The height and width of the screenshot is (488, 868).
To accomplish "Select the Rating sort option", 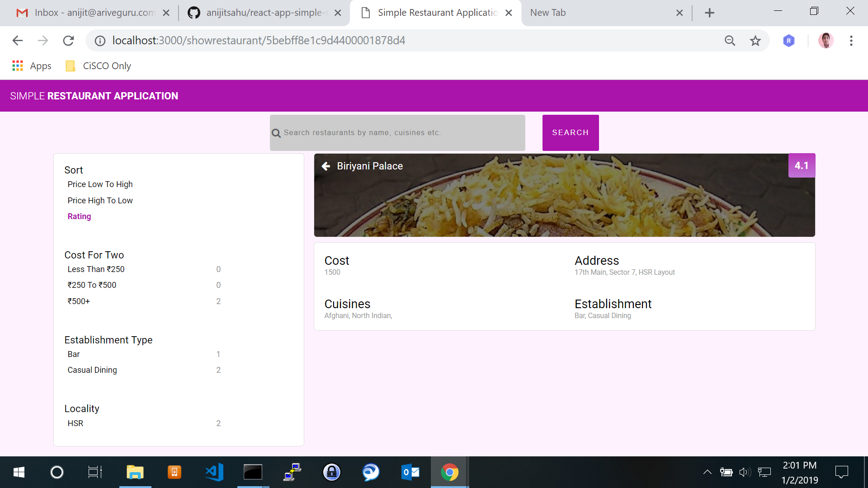I will 79,216.
